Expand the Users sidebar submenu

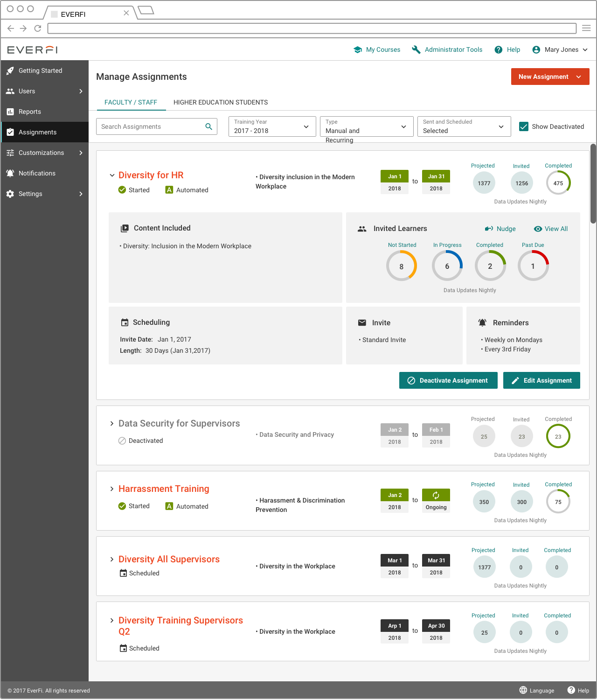[x=81, y=91]
